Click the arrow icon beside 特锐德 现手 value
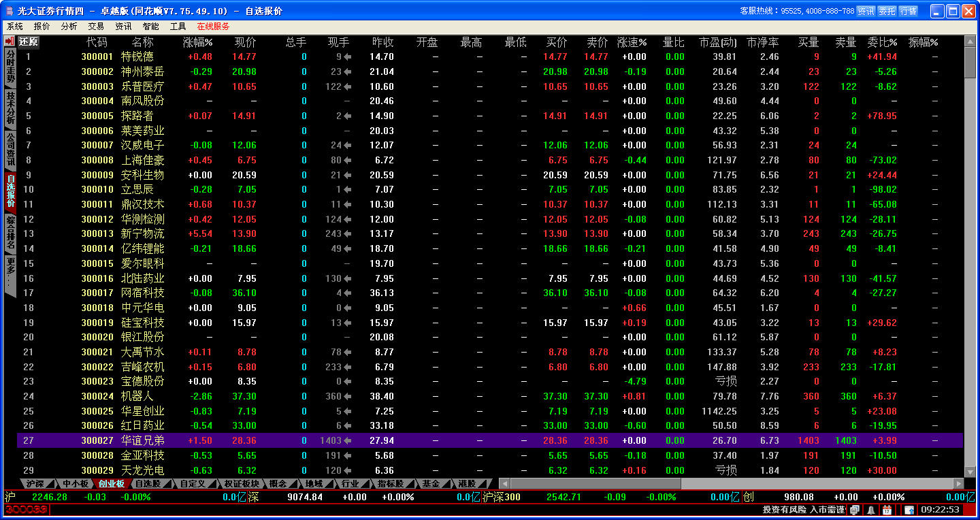Viewport: 980px width, 520px height. [348, 57]
